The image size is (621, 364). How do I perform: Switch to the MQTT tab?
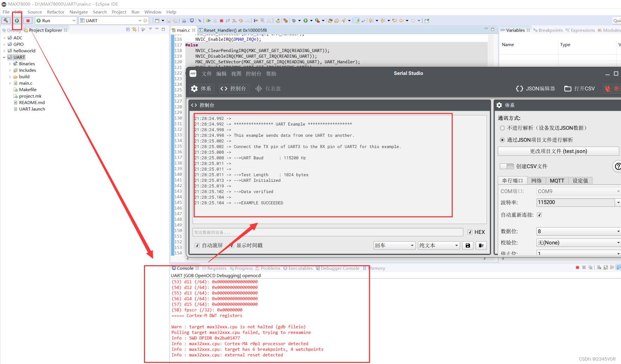click(x=557, y=180)
